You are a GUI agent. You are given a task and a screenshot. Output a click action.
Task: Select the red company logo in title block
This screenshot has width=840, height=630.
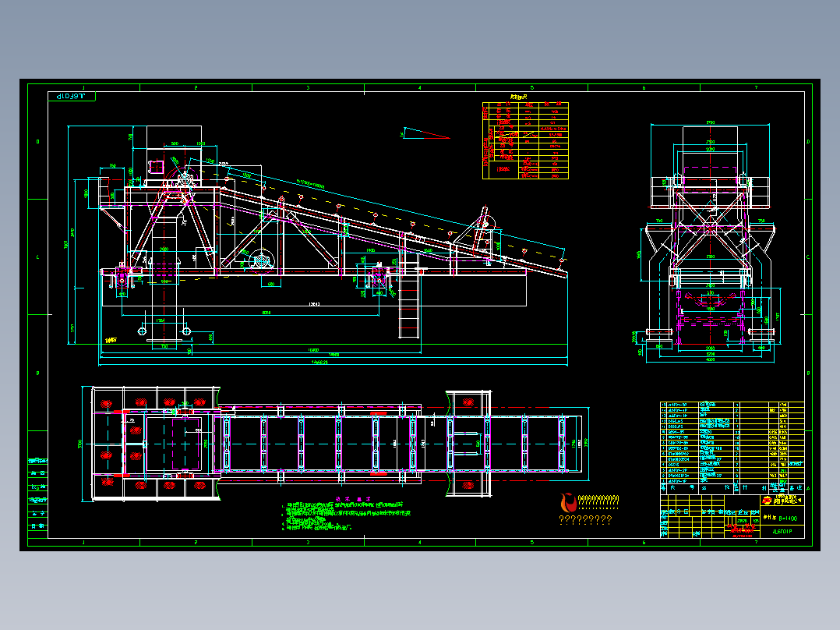point(767,501)
